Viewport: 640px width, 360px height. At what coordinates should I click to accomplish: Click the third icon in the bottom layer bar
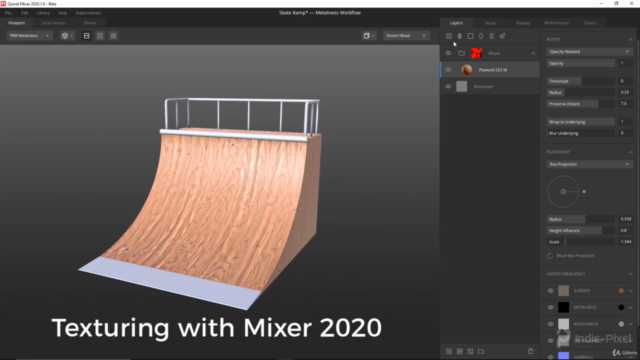coord(470,351)
